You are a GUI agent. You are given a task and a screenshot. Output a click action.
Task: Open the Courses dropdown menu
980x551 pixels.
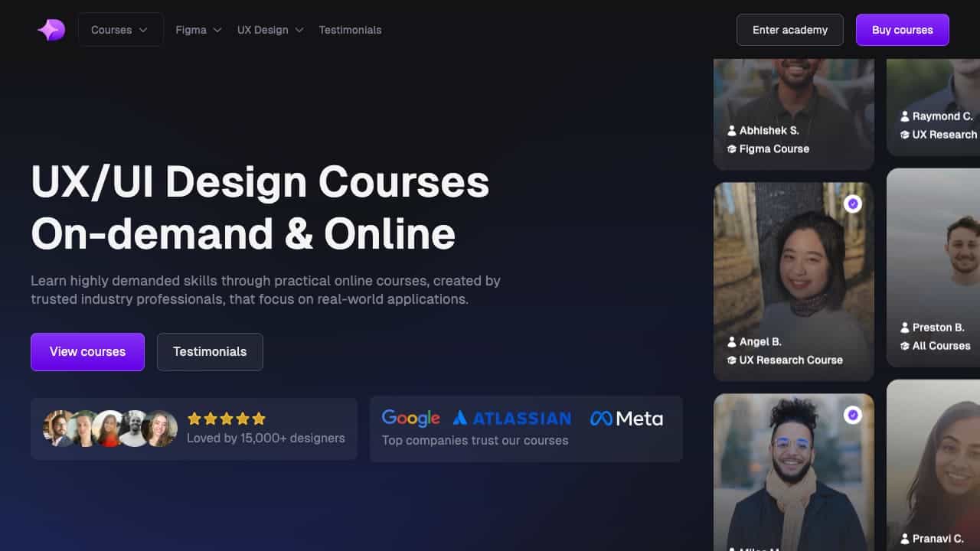point(120,30)
